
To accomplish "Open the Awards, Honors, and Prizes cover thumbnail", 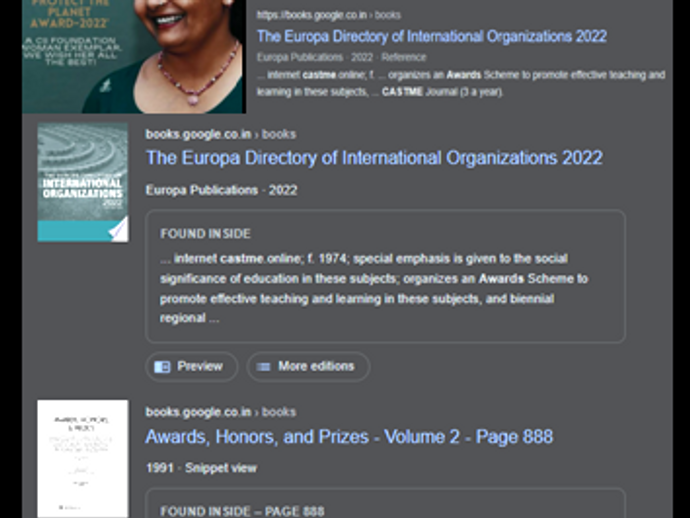I will click(x=83, y=459).
